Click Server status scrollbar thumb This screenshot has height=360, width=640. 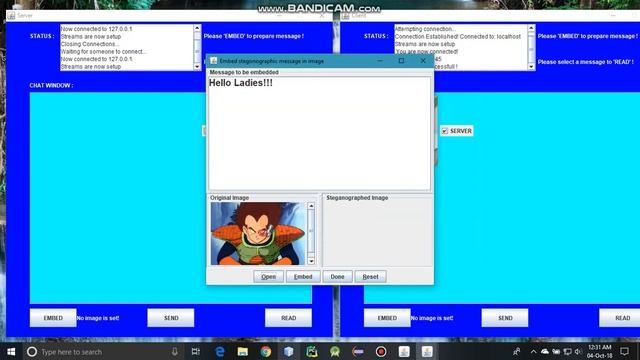pos(197,51)
